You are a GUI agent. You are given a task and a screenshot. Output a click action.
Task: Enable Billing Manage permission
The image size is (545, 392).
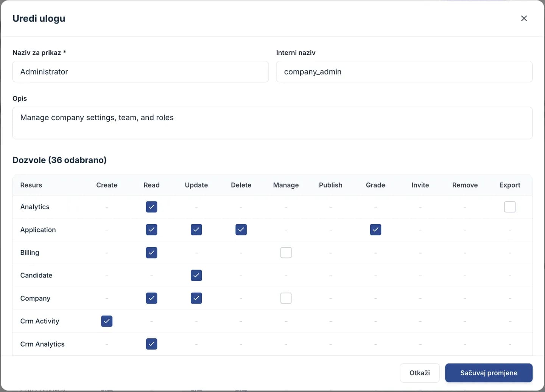pos(286,253)
